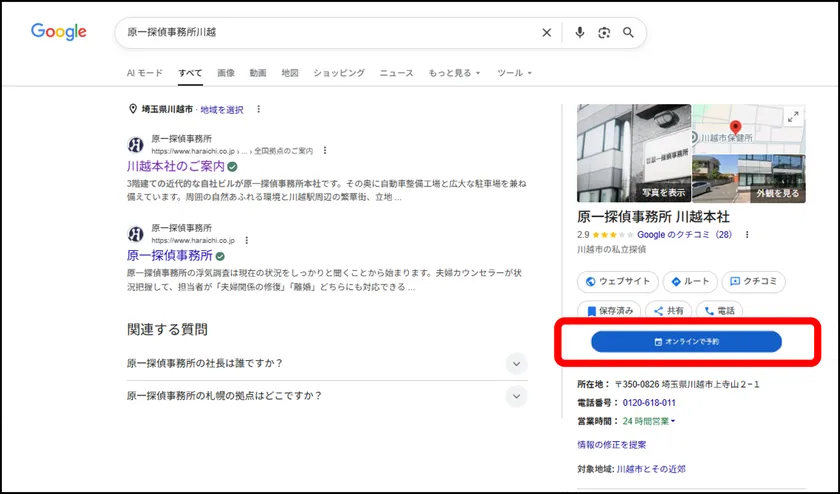The image size is (840, 494).
Task: Click the 原一探偵事務所 favicon of the first result
Action: 136,145
